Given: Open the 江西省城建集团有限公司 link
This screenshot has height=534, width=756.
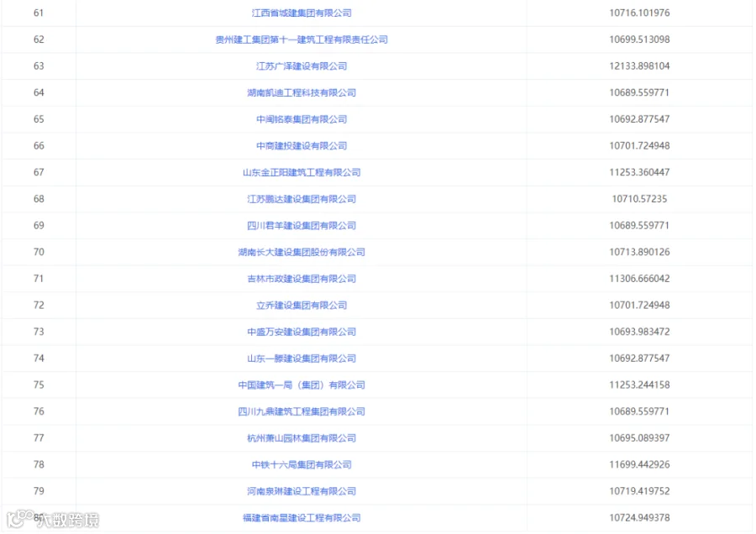Looking at the screenshot, I should (x=302, y=13).
